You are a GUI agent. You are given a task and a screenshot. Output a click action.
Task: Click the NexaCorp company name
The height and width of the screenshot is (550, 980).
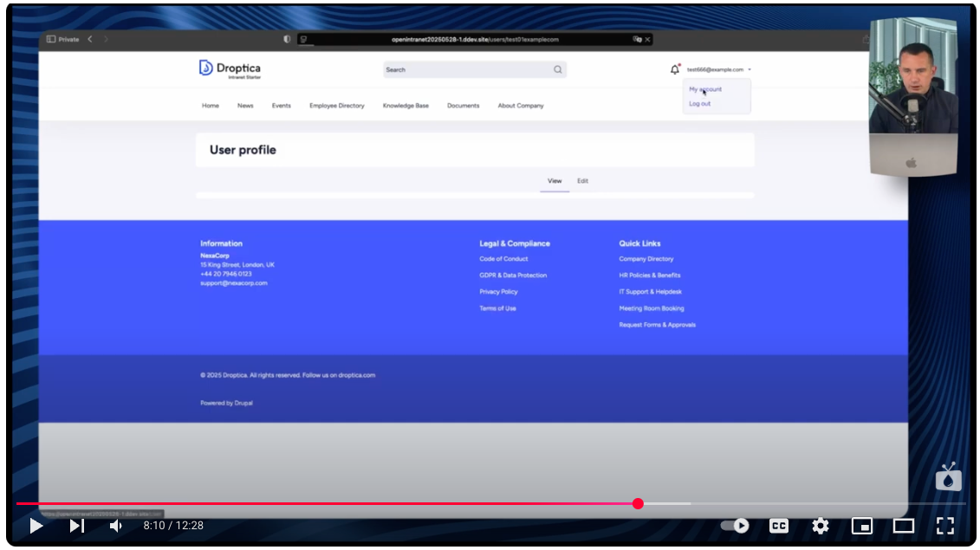[x=214, y=256]
